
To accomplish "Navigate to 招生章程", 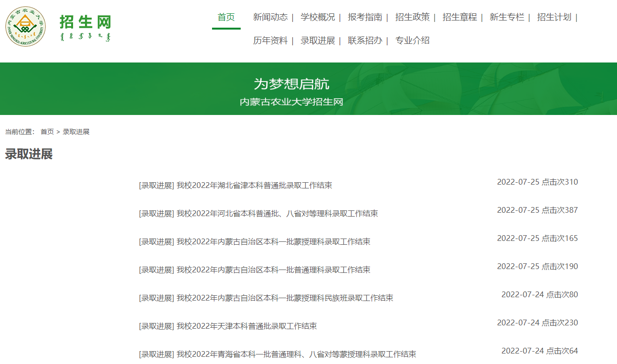I will [x=459, y=17].
